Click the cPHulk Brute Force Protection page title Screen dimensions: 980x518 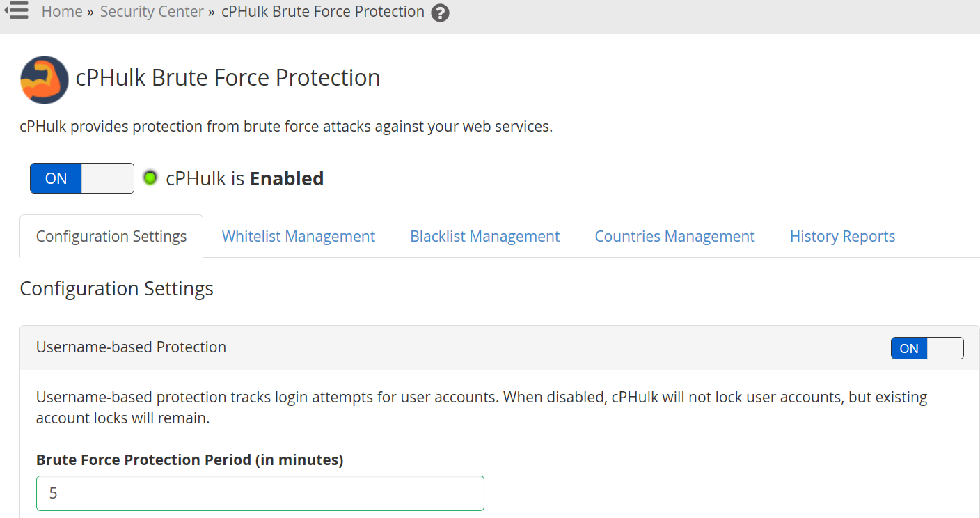click(228, 77)
